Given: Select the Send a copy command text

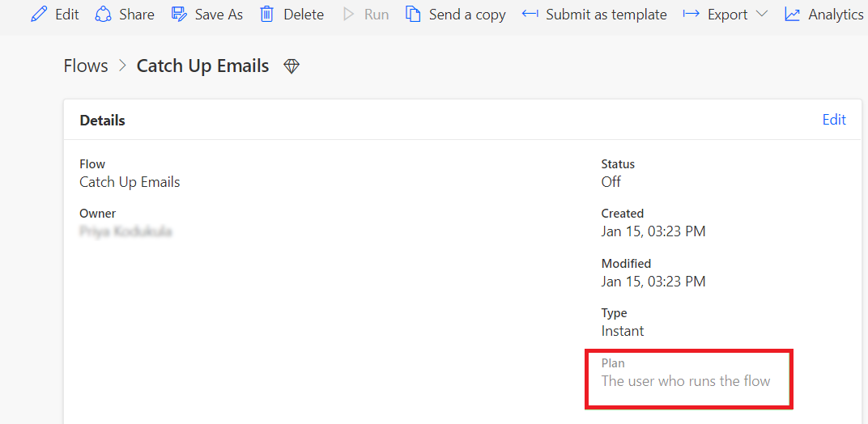Looking at the screenshot, I should 467,15.
